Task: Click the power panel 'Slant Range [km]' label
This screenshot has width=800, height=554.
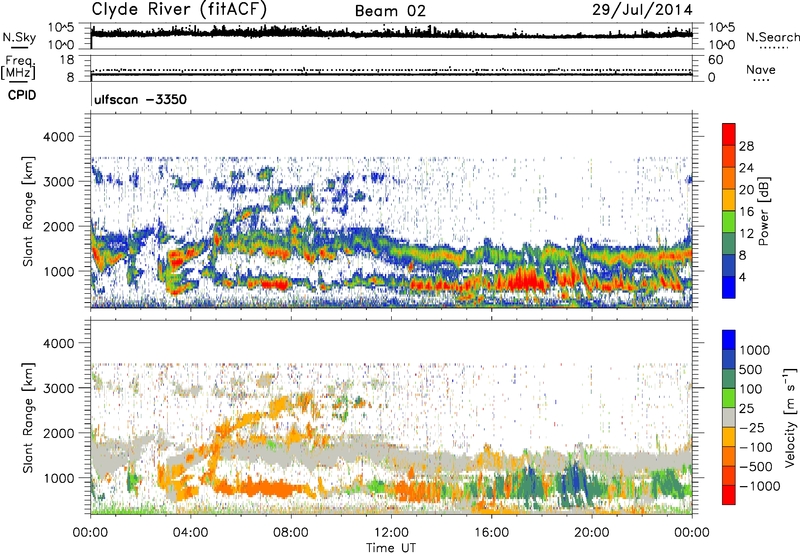Action: (29, 211)
